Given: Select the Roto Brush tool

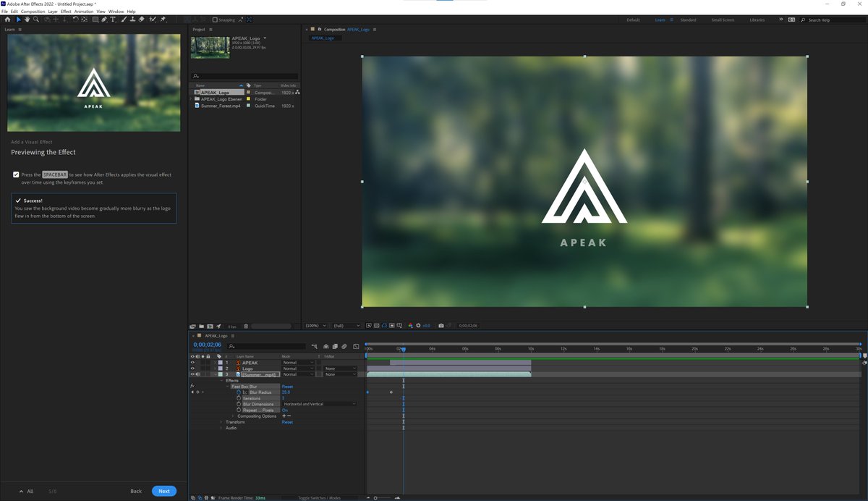Looking at the screenshot, I should 152,20.
